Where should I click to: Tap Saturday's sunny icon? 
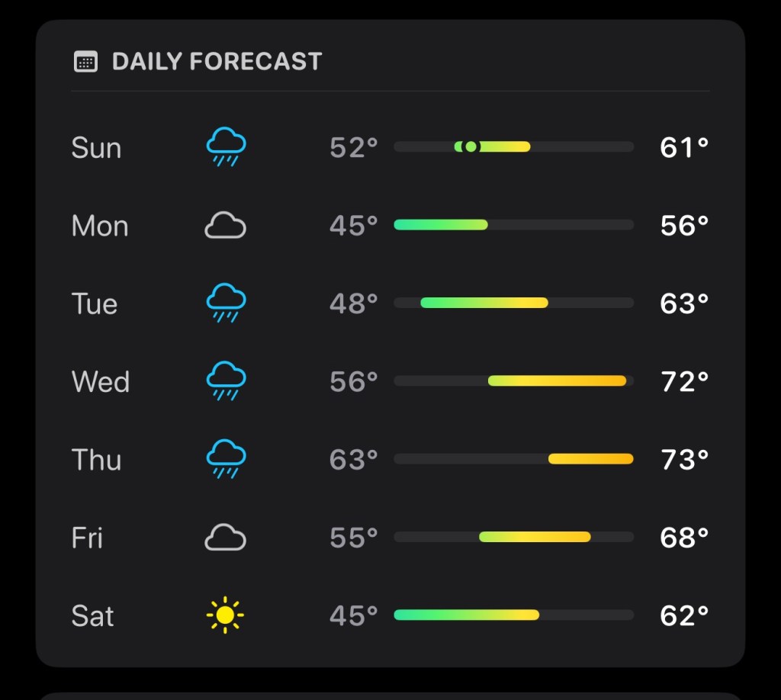226,615
